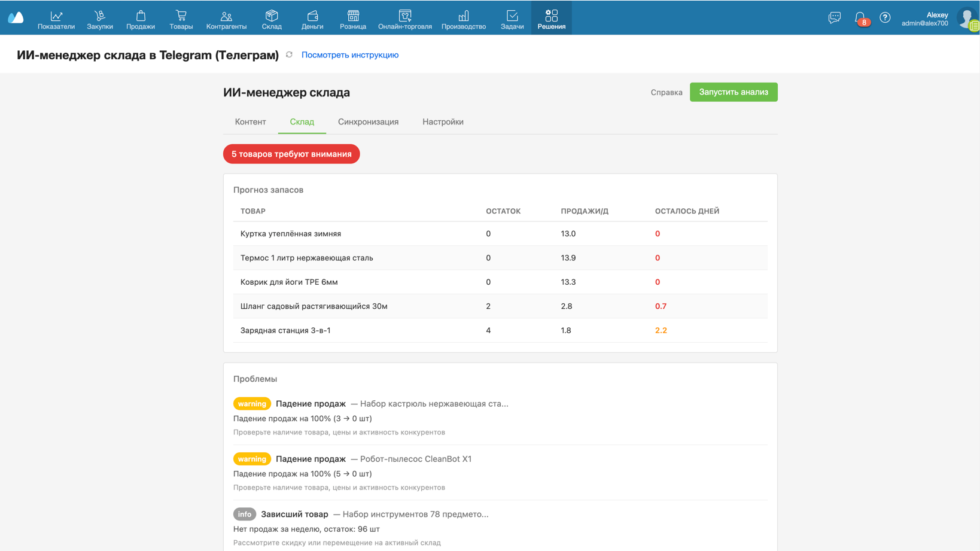This screenshot has width=980, height=551.
Task: Open the Склад warehouse box icon
Action: click(x=272, y=16)
